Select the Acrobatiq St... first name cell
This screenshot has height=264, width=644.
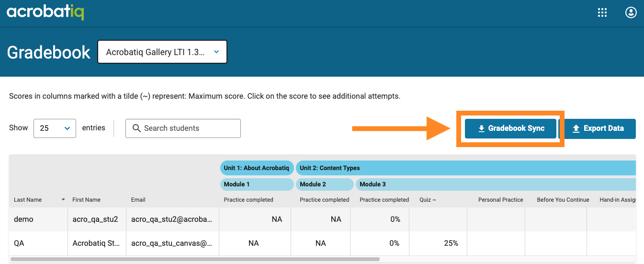(97, 243)
